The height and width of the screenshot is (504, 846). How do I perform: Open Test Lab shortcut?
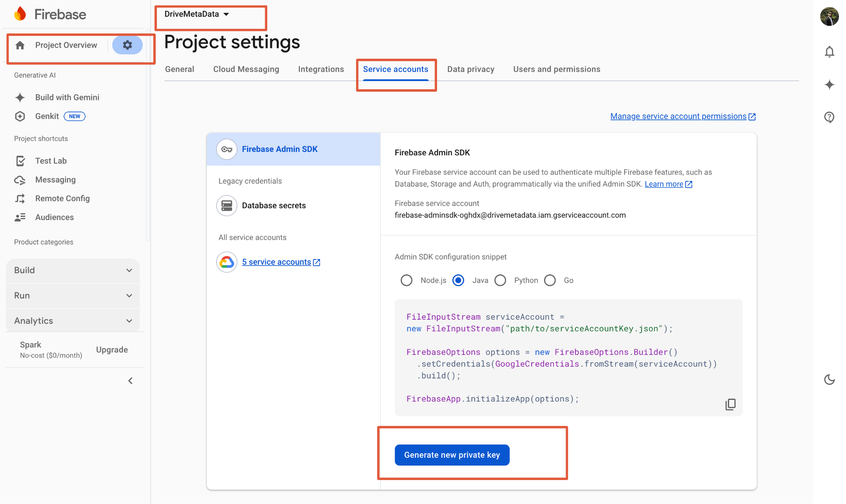[51, 161]
